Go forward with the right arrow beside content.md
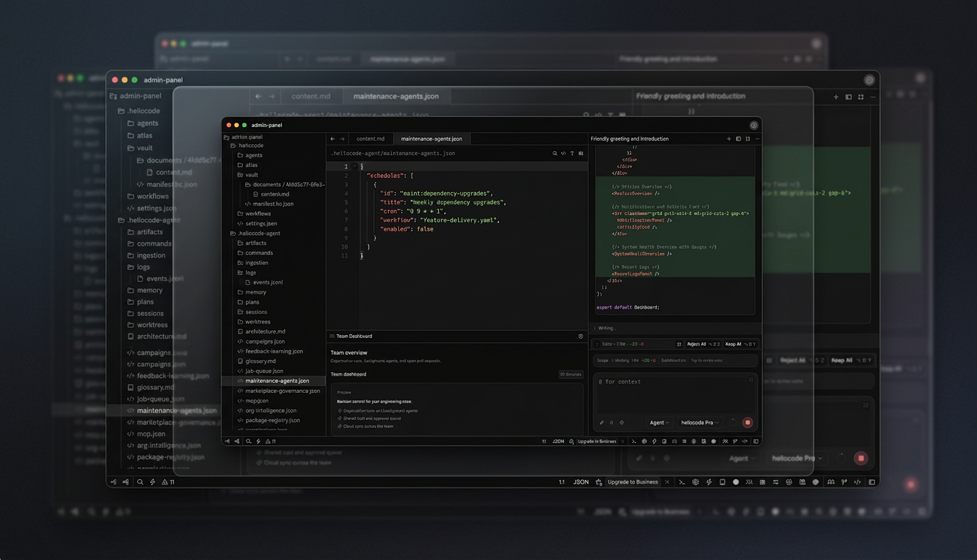The width and height of the screenshot is (977, 560). [x=342, y=139]
